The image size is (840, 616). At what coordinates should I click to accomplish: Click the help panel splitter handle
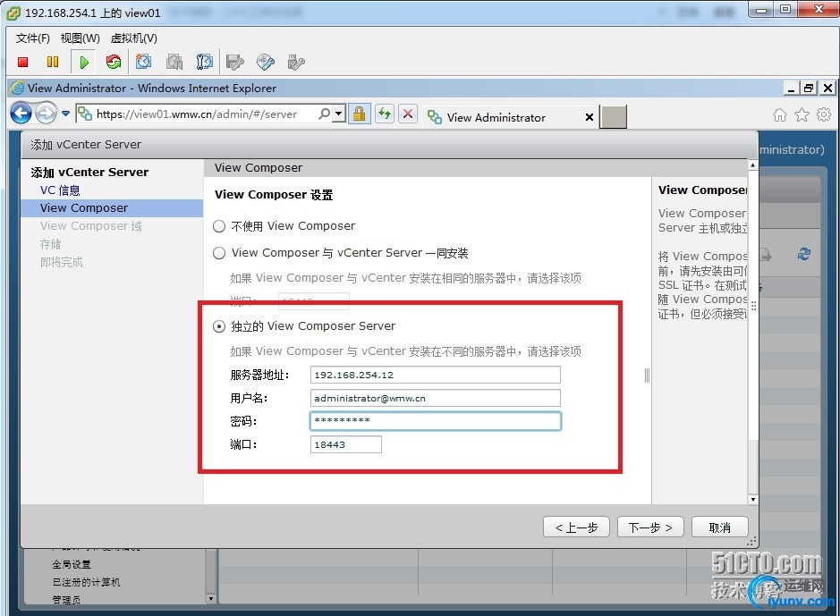pos(647,376)
